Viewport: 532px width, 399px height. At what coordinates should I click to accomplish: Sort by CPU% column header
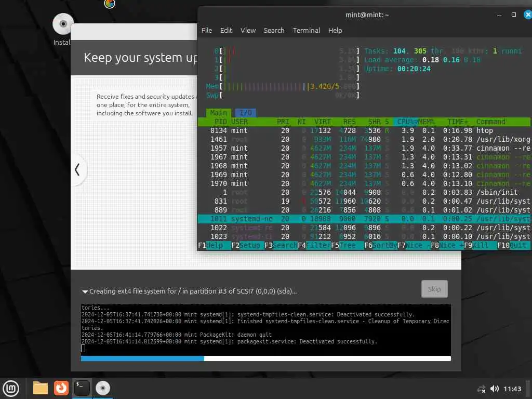(406, 122)
